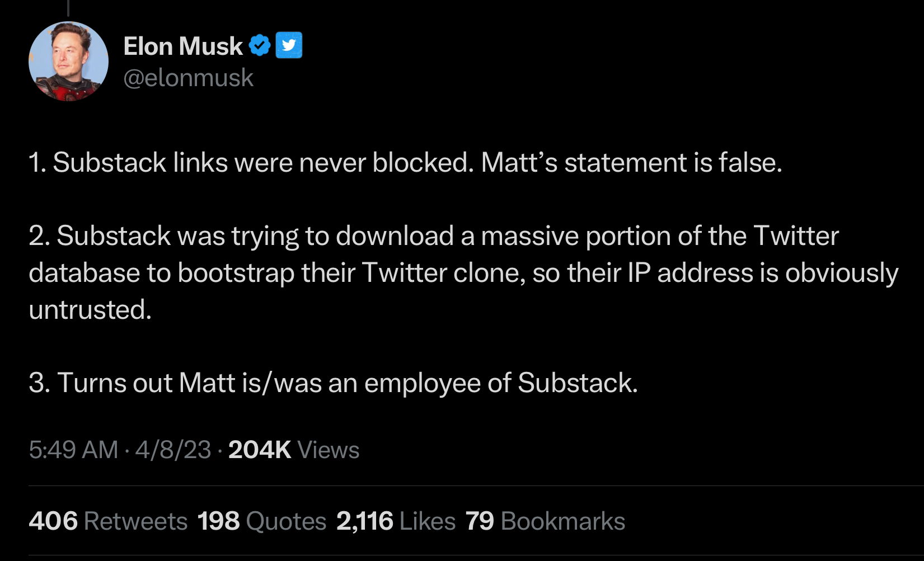The height and width of the screenshot is (561, 924).
Task: Click the Twitter bird affiliate badge
Action: click(289, 45)
